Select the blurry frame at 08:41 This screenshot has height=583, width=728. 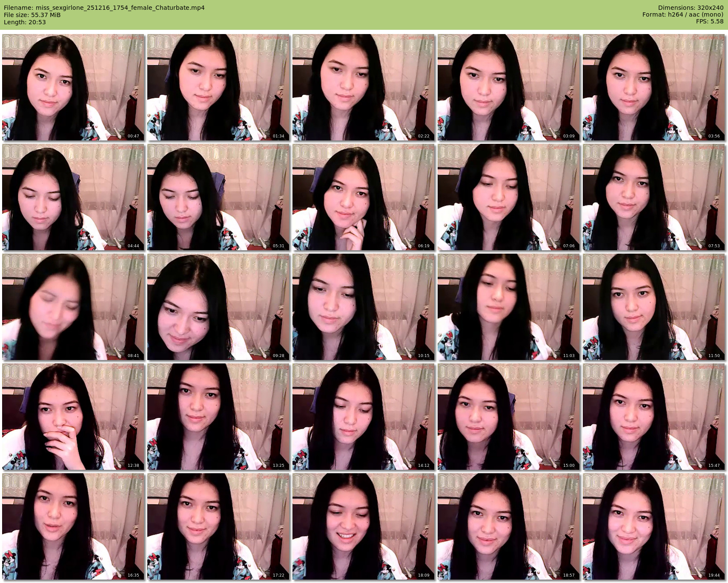pos(73,307)
